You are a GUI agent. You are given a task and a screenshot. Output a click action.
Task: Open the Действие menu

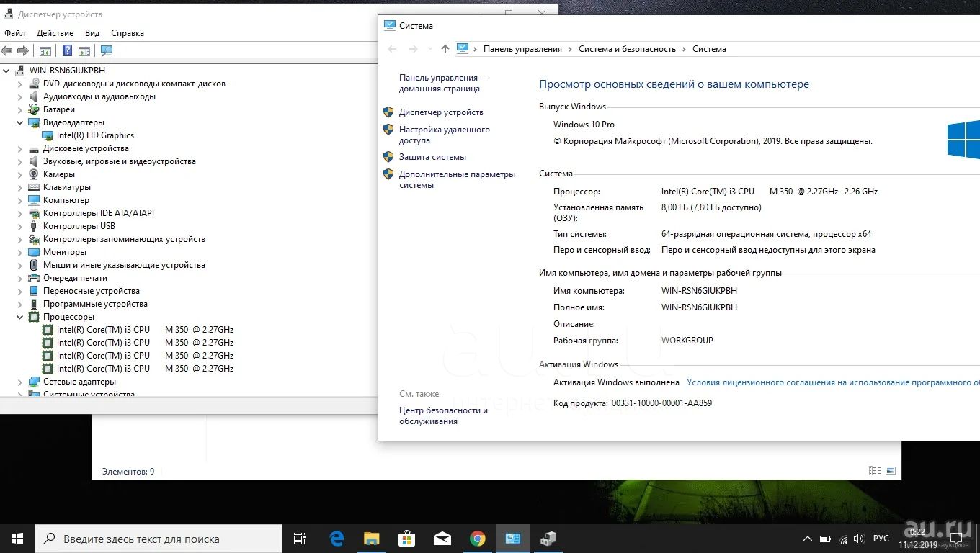click(x=55, y=33)
